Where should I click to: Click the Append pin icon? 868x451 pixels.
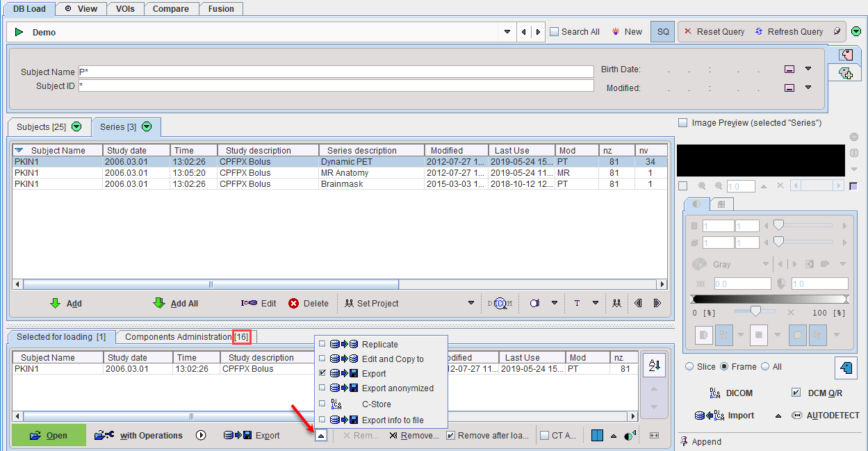pos(684,441)
